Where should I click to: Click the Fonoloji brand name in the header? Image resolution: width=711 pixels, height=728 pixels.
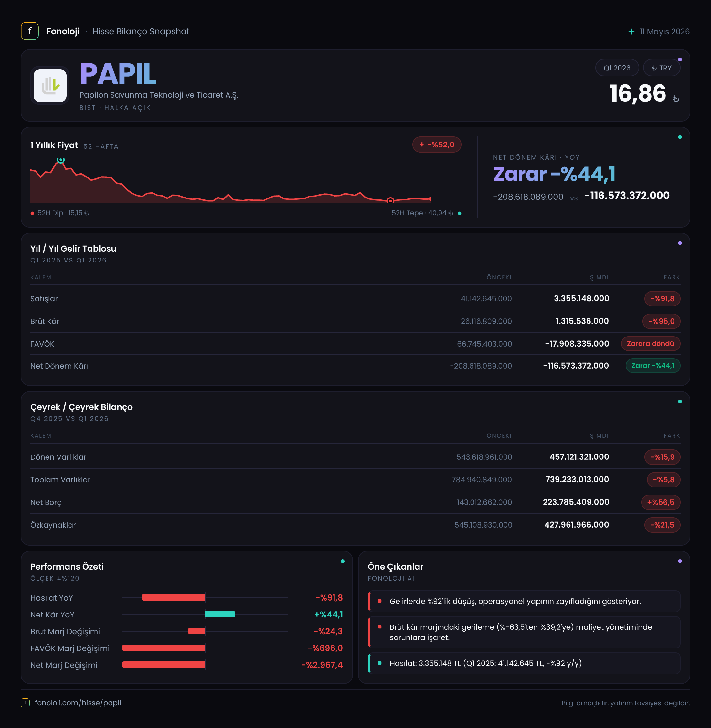(x=63, y=31)
